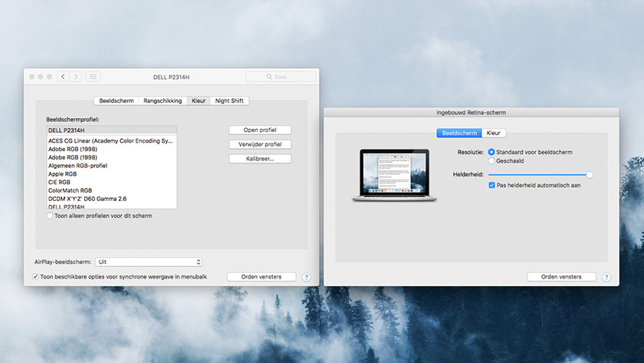Click help button in DELL P2314H window

click(306, 277)
